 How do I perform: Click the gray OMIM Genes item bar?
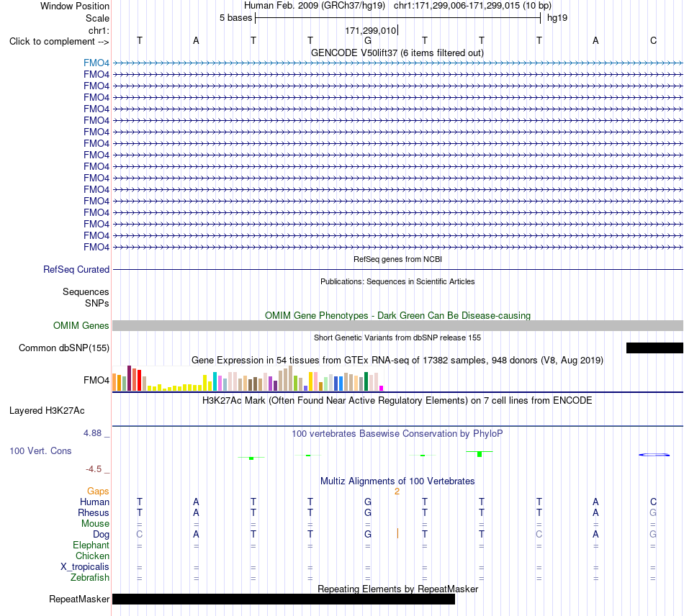[x=397, y=326]
